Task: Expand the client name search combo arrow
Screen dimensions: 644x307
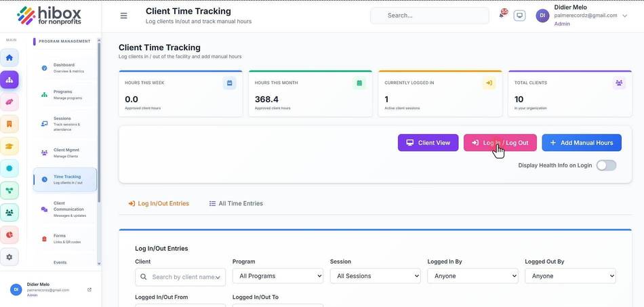Action: point(218,277)
